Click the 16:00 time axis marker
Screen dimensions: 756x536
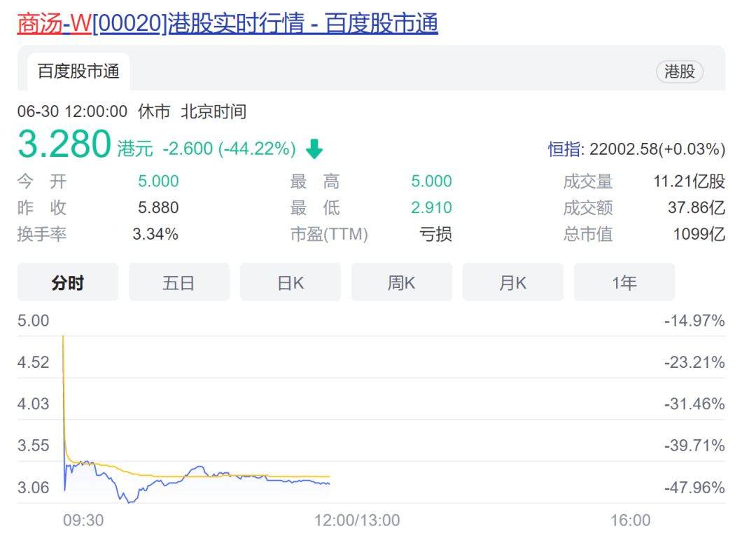pyautogui.click(x=630, y=520)
